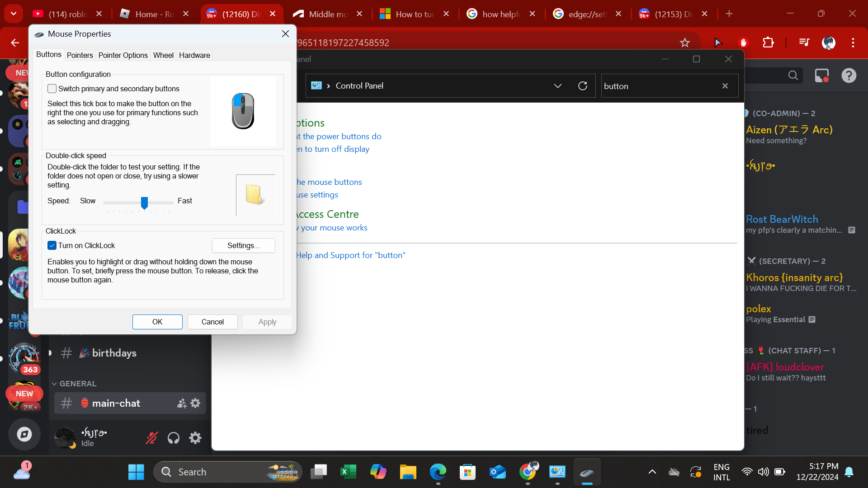Expand Control Panel address bar dropdown
Viewport: 868px width, 488px height.
pos(557,86)
